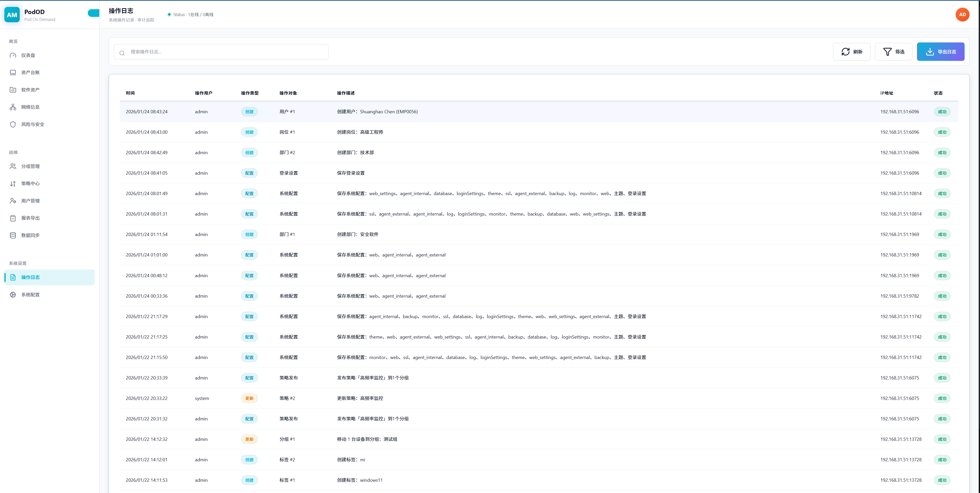Open the data sync database icon

coord(13,235)
